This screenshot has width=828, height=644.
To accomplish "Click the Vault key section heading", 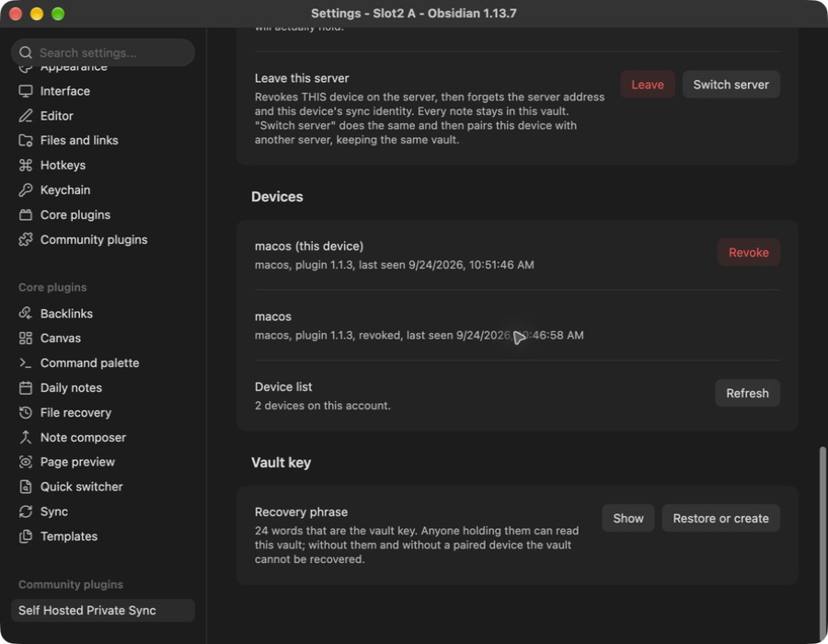I will pyautogui.click(x=281, y=463).
